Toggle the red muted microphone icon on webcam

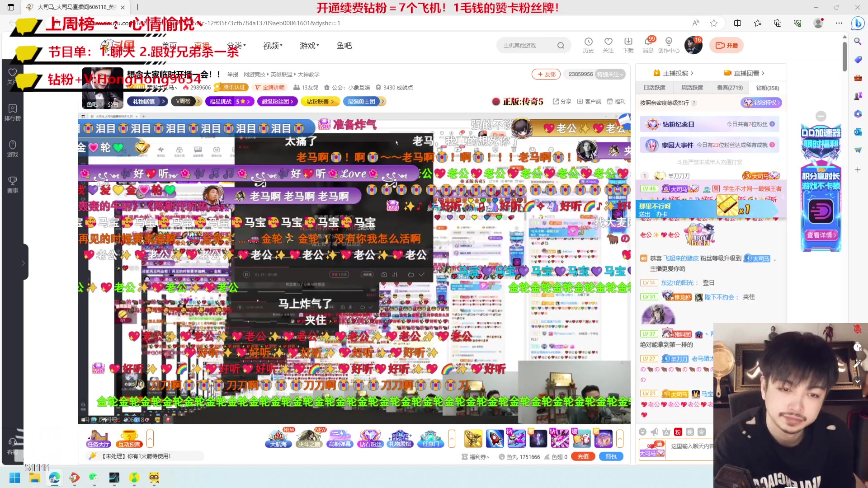click(857, 329)
